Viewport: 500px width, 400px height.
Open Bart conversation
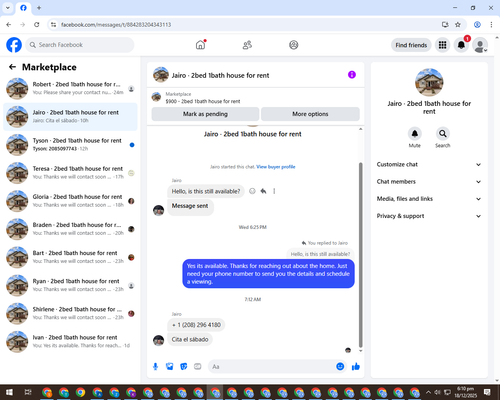click(70, 257)
